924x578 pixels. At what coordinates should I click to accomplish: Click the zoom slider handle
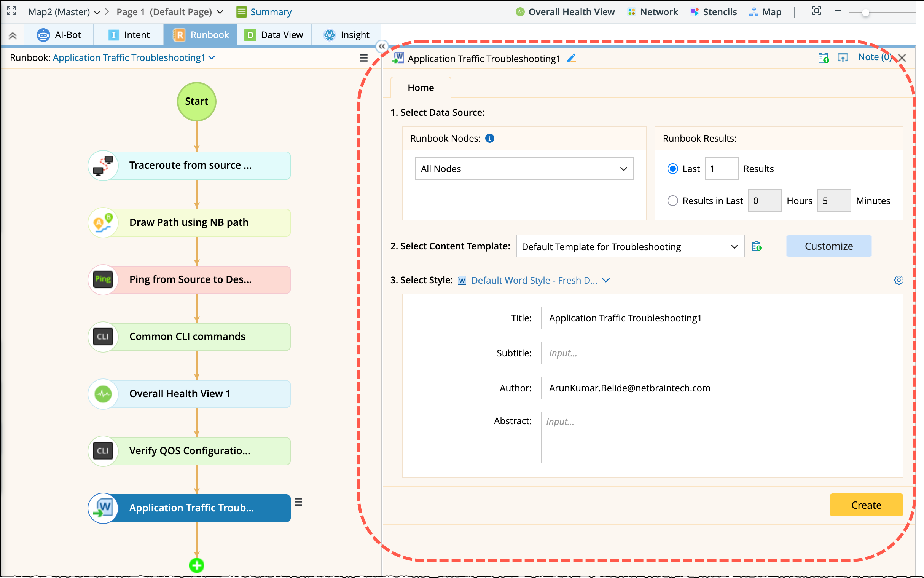[x=865, y=13]
